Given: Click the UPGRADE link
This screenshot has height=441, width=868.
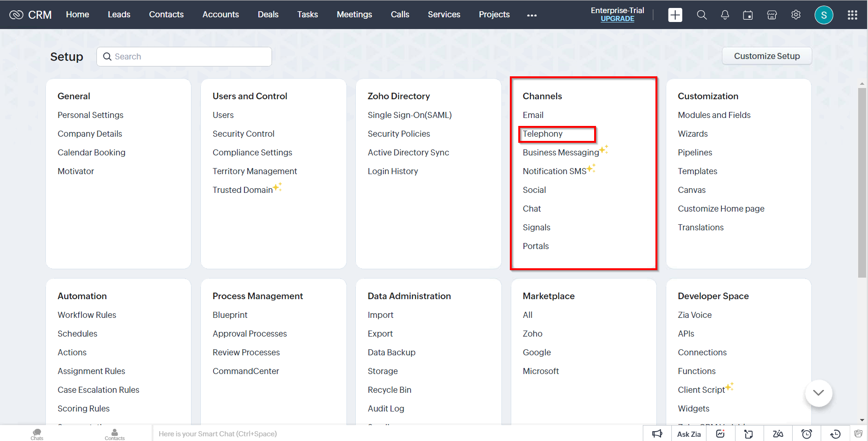Looking at the screenshot, I should pos(618,19).
